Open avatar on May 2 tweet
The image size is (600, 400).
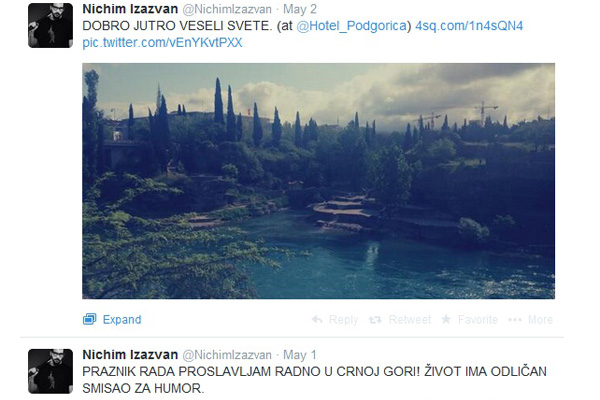click(x=51, y=26)
